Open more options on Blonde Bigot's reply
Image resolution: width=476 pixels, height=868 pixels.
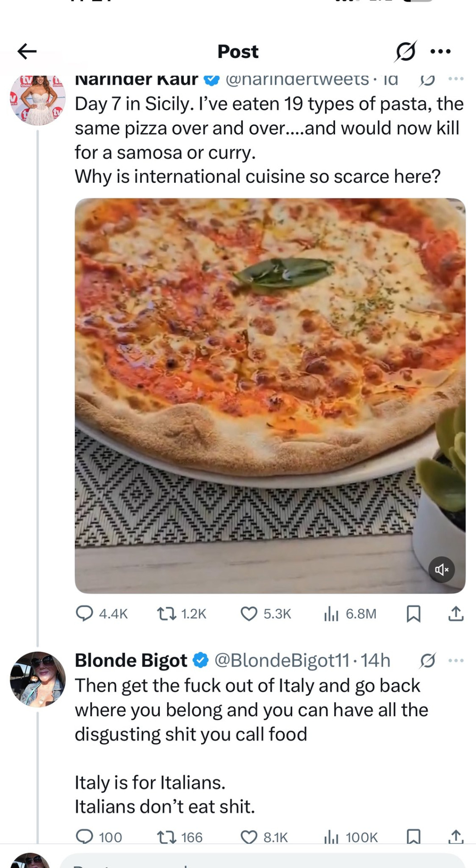(456, 660)
